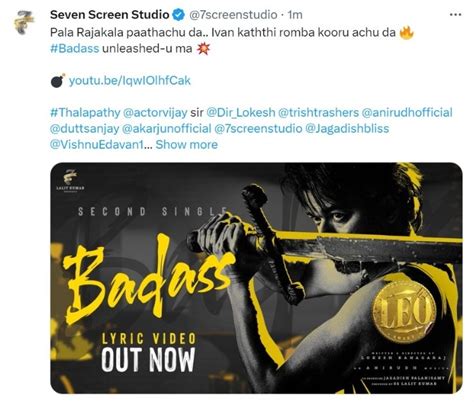Open the @7screenstudio handle beside the name

[x=233, y=15]
